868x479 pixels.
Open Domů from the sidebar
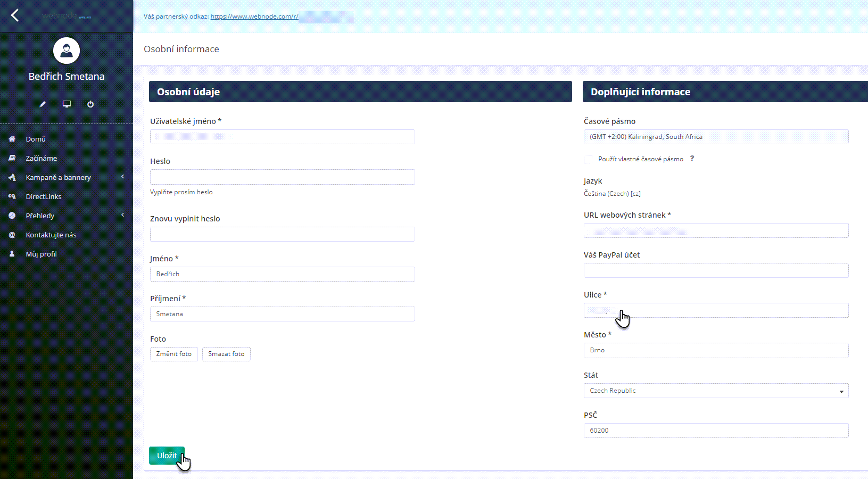[36, 139]
